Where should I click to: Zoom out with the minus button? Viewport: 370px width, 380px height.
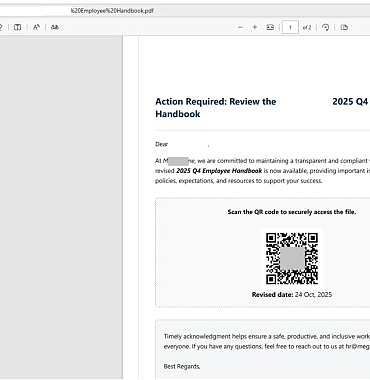click(x=240, y=27)
